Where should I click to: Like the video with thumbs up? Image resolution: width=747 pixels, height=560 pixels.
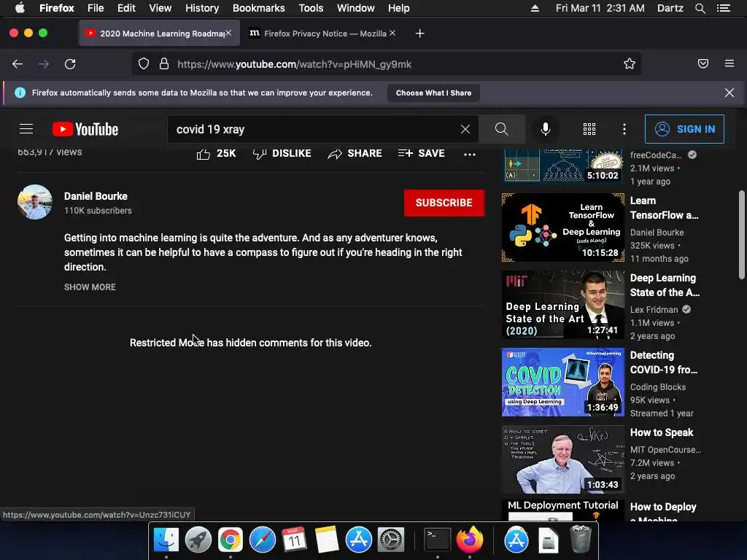[x=216, y=153]
